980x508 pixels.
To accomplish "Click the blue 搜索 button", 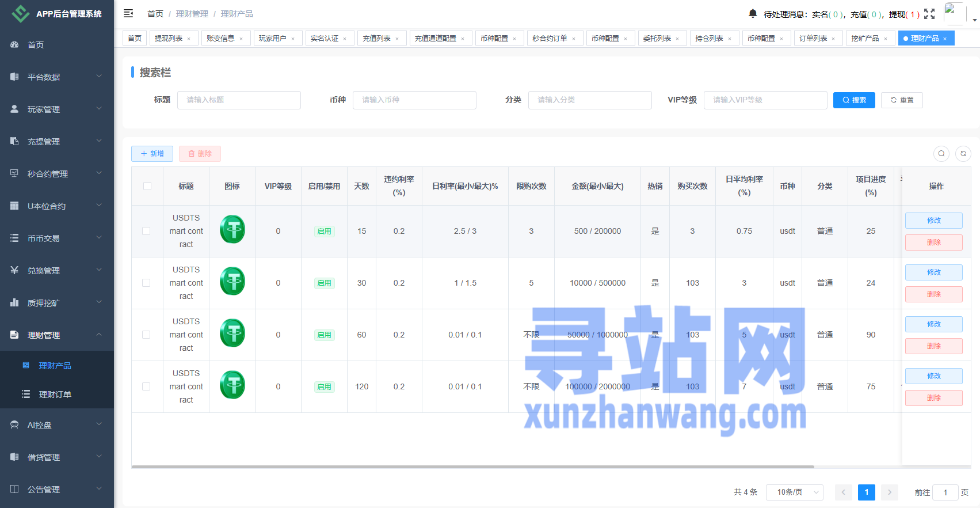I will [x=854, y=100].
